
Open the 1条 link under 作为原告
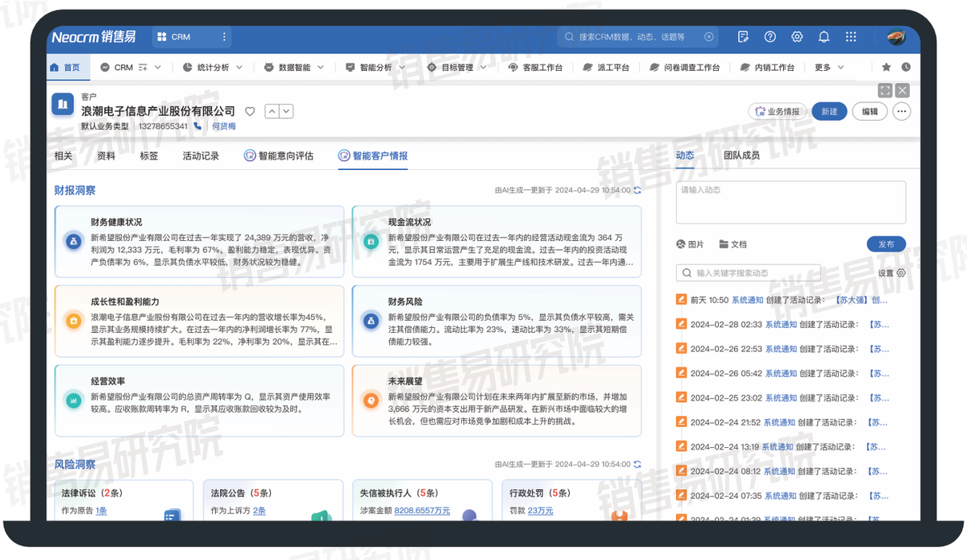pos(101,511)
